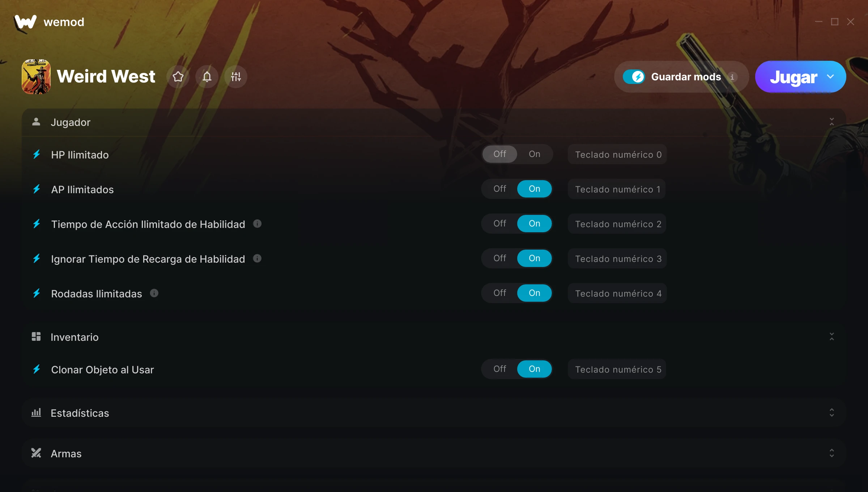Expand the Armas section

pyautogui.click(x=832, y=453)
